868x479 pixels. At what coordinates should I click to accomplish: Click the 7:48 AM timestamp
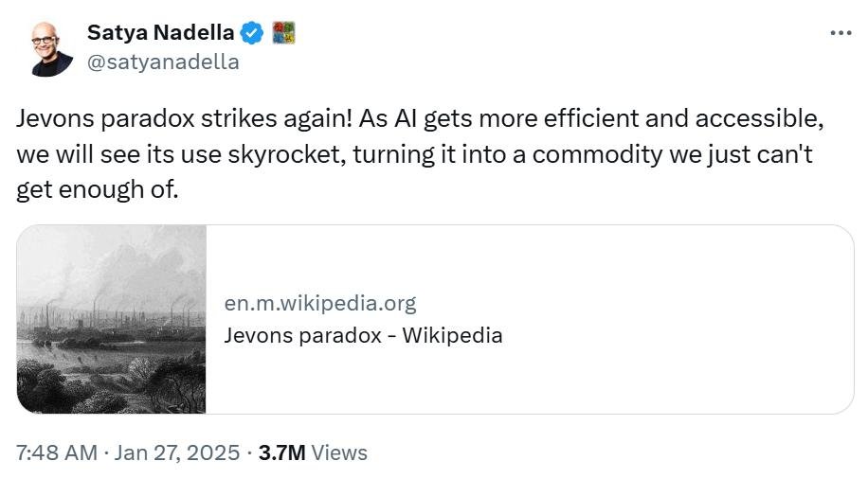click(x=57, y=452)
